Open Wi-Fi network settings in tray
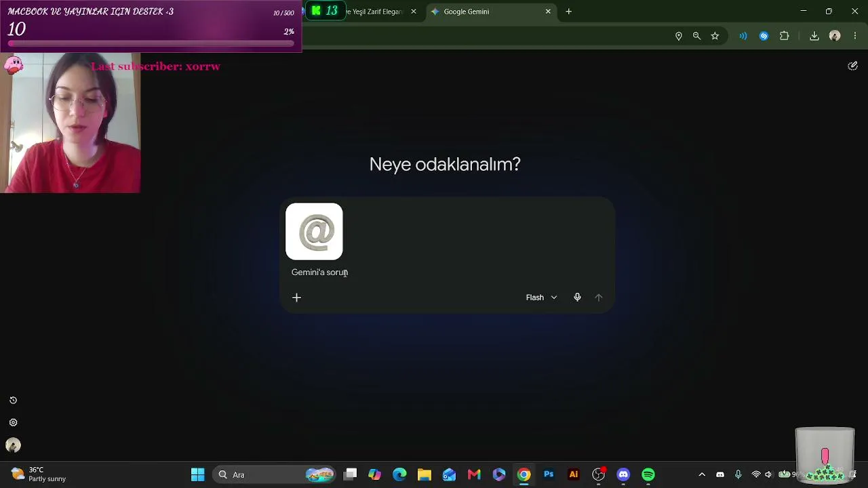The image size is (868, 488). [x=756, y=474]
